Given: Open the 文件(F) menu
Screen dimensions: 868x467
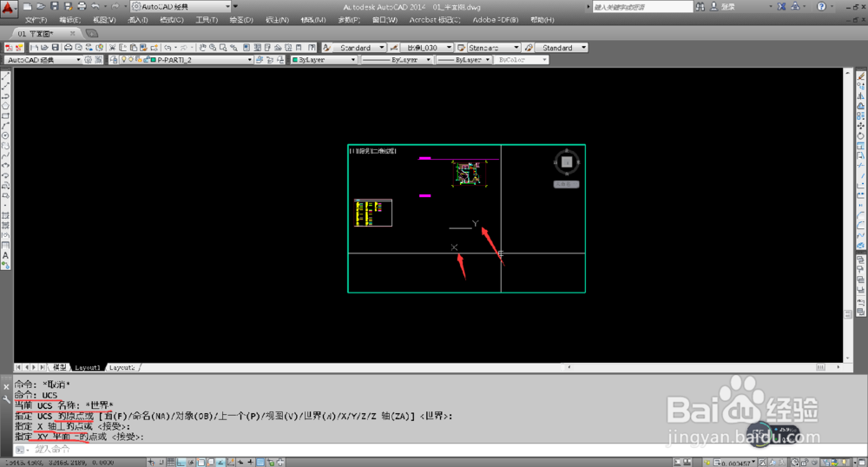Looking at the screenshot, I should tap(36, 20).
